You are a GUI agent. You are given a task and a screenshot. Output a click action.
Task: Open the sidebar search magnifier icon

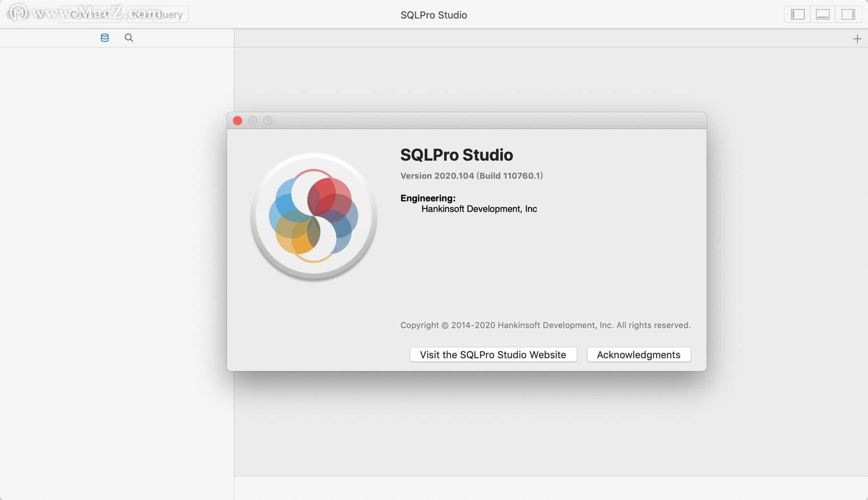pos(129,38)
